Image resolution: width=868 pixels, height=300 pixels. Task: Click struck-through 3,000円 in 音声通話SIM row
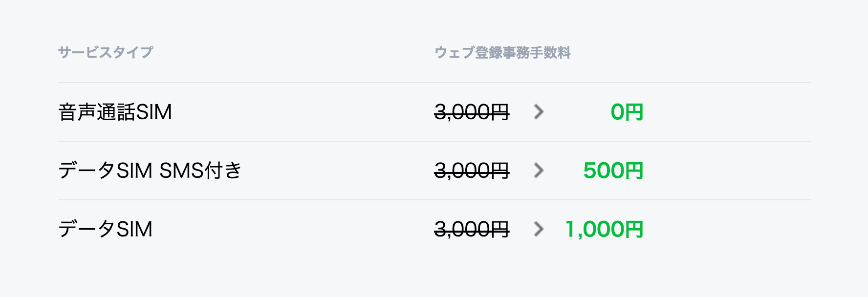coord(472,112)
